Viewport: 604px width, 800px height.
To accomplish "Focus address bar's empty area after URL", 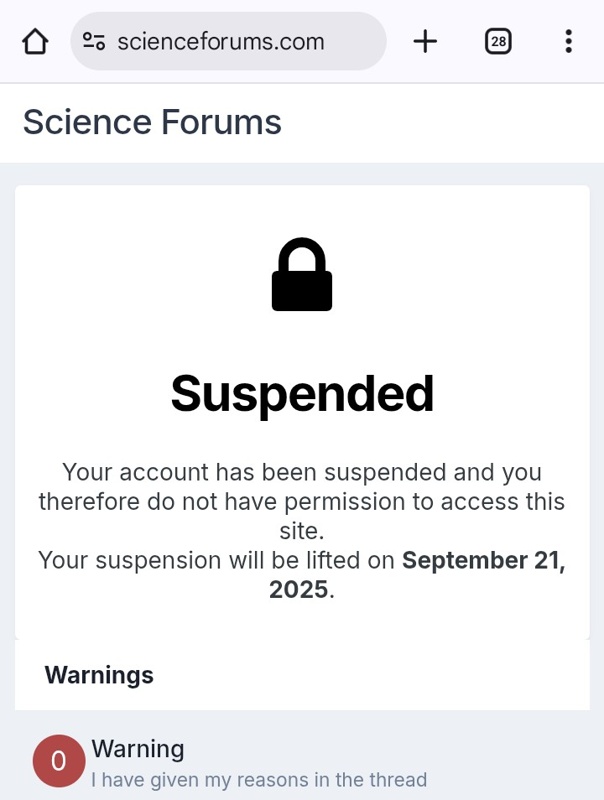I will pyautogui.click(x=355, y=41).
